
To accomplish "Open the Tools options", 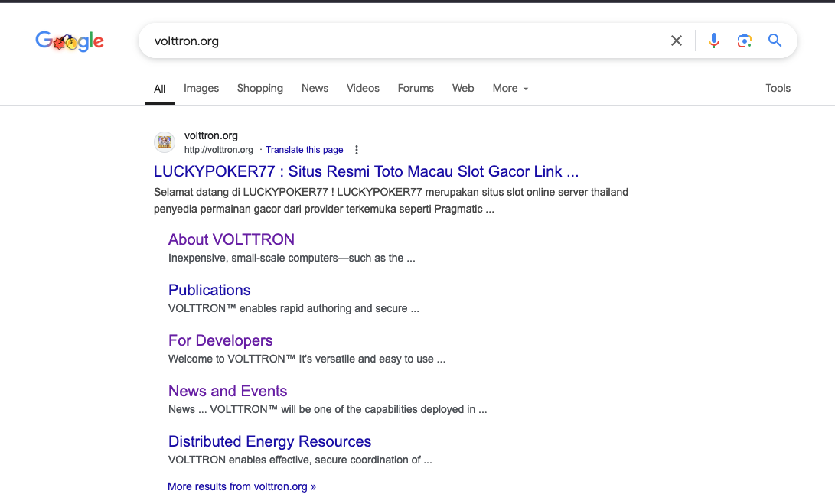I will [778, 89].
